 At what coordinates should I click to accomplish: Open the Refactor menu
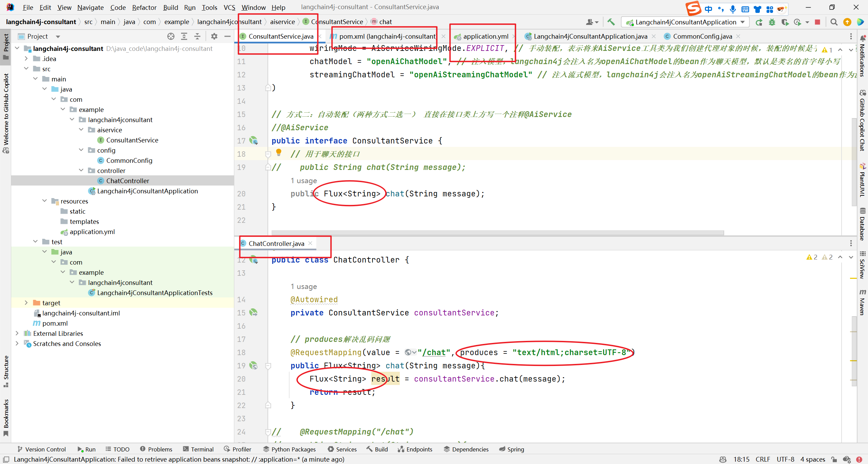click(x=144, y=7)
